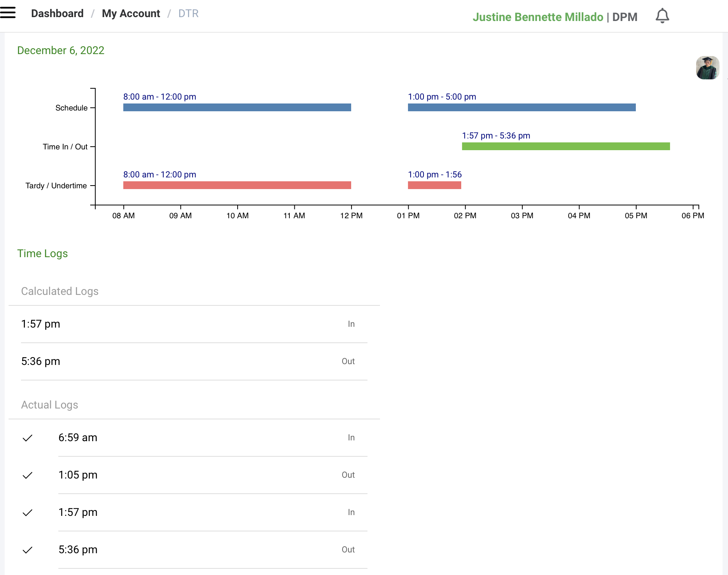
Task: Click Justine Bennette Millado user name
Action: tap(537, 17)
